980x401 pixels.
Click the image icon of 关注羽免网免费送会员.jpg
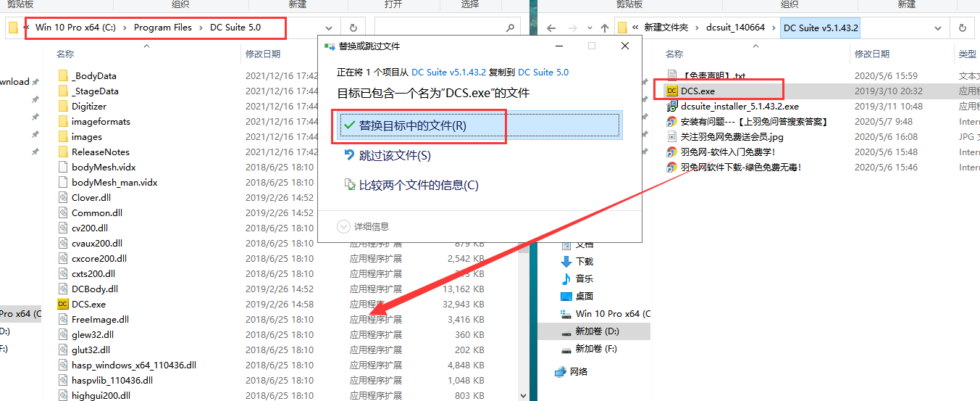pyautogui.click(x=672, y=136)
